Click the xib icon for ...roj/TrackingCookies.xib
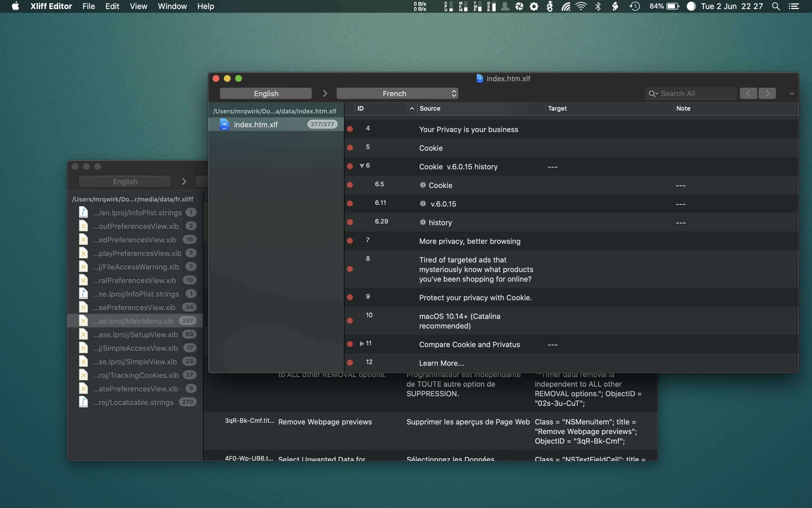The width and height of the screenshot is (812, 508). tap(83, 375)
